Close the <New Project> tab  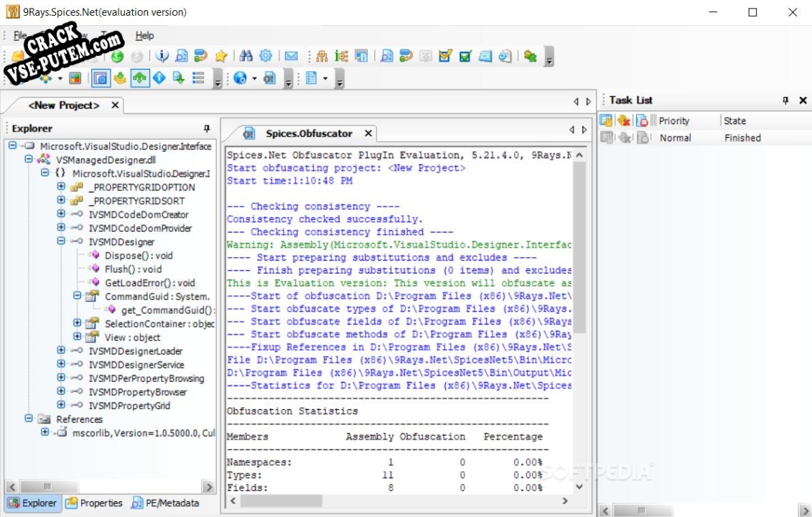[115, 105]
